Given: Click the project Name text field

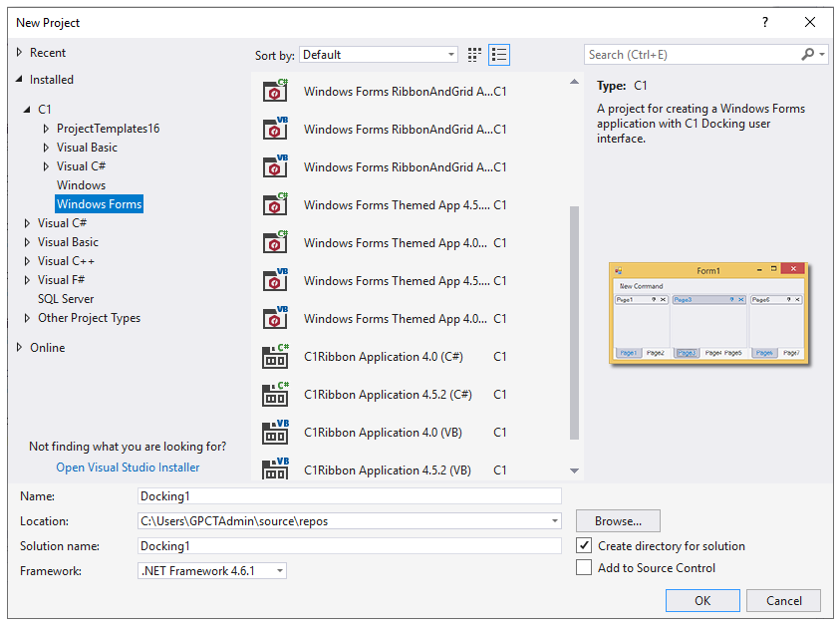Looking at the screenshot, I should 349,495.
